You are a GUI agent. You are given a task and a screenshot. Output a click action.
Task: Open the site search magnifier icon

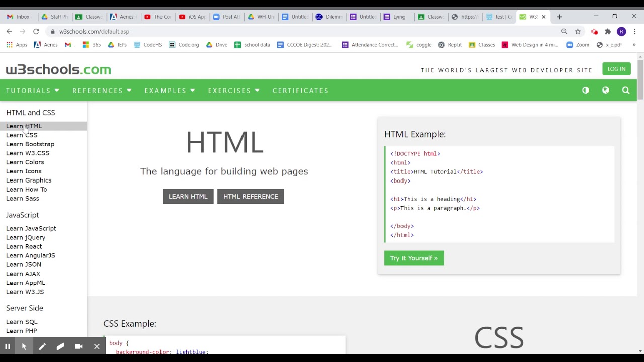(x=626, y=90)
